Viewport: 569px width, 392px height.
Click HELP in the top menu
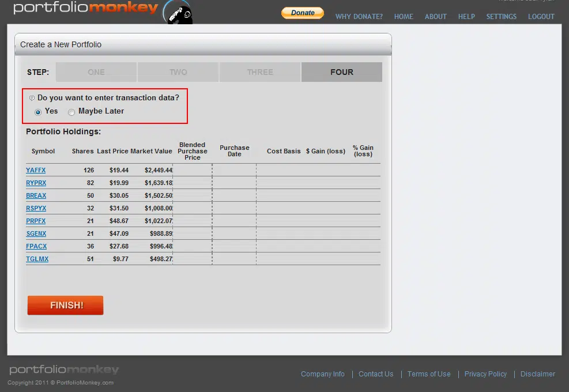point(466,17)
